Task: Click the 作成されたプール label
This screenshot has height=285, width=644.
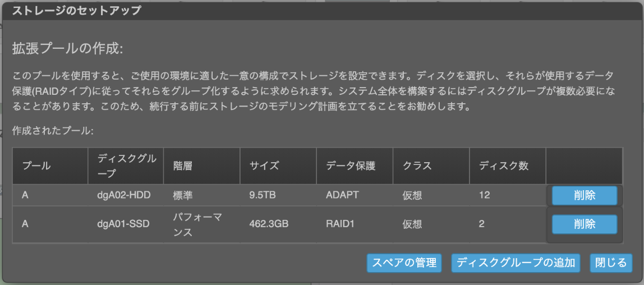Action: point(53,131)
